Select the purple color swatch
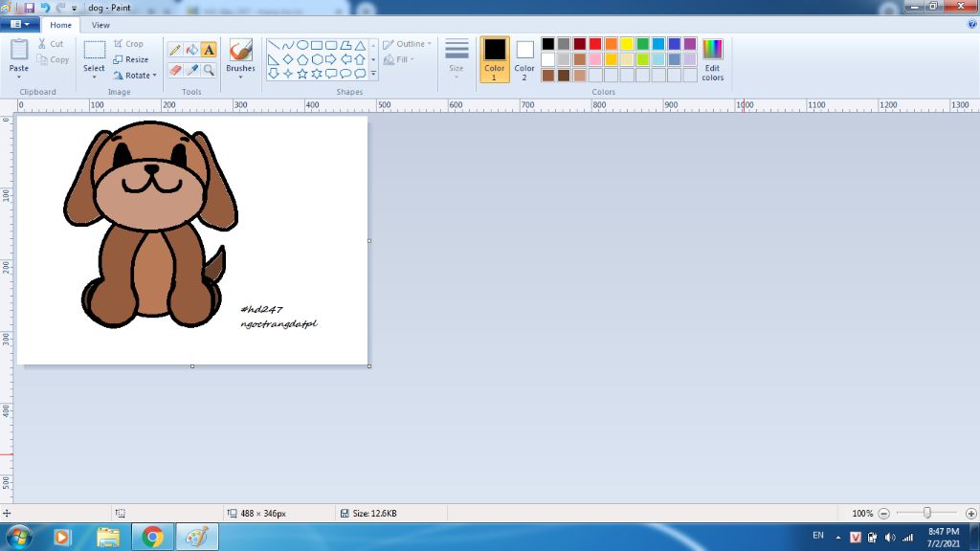The width and height of the screenshot is (980, 551). tap(690, 44)
